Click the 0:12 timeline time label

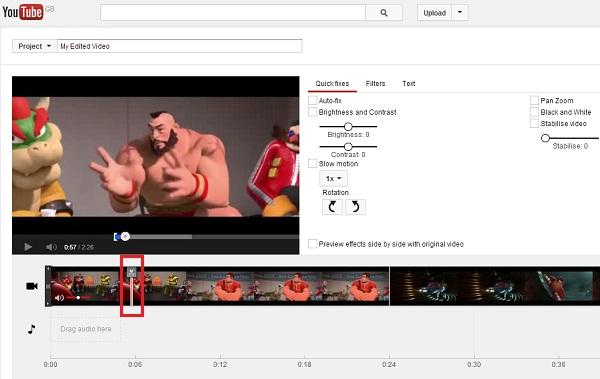point(220,364)
